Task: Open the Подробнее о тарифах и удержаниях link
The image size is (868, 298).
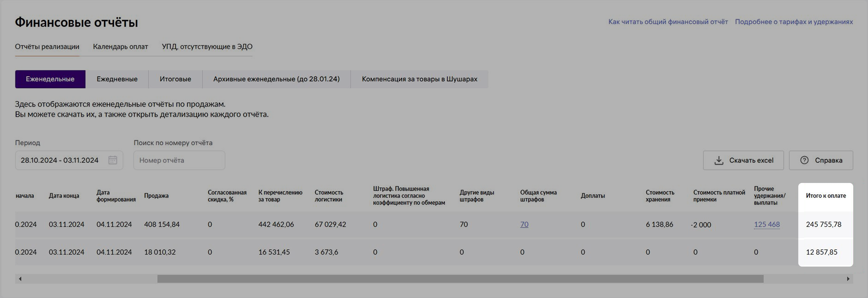Action: pyautogui.click(x=794, y=22)
